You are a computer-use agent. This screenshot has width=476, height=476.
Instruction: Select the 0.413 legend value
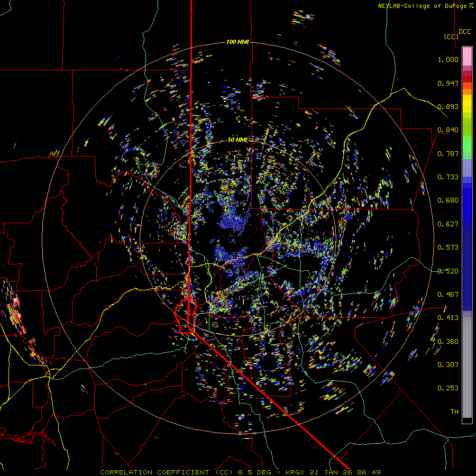448,318
